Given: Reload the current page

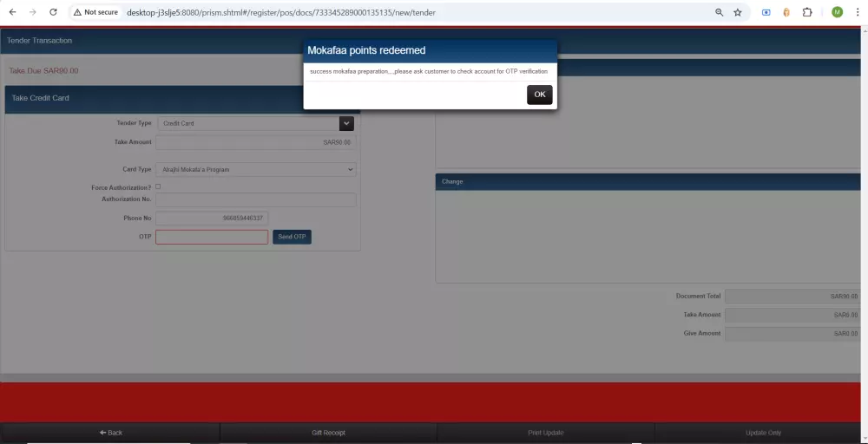Looking at the screenshot, I should pos(53,12).
